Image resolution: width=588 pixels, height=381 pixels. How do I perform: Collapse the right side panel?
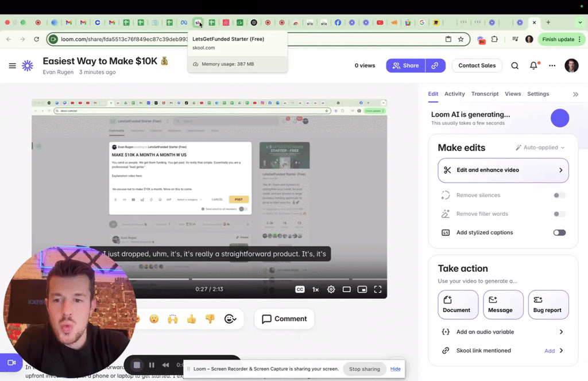click(575, 95)
